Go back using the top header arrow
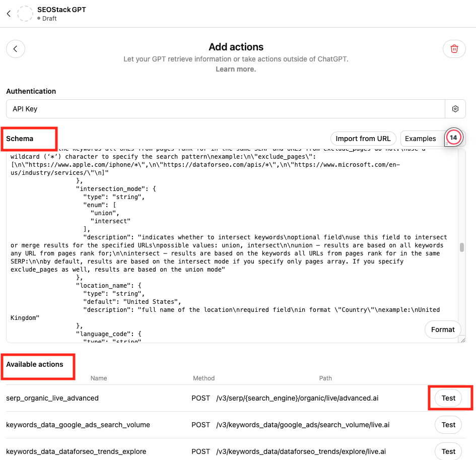The width and height of the screenshot is (476, 460). coord(9,14)
